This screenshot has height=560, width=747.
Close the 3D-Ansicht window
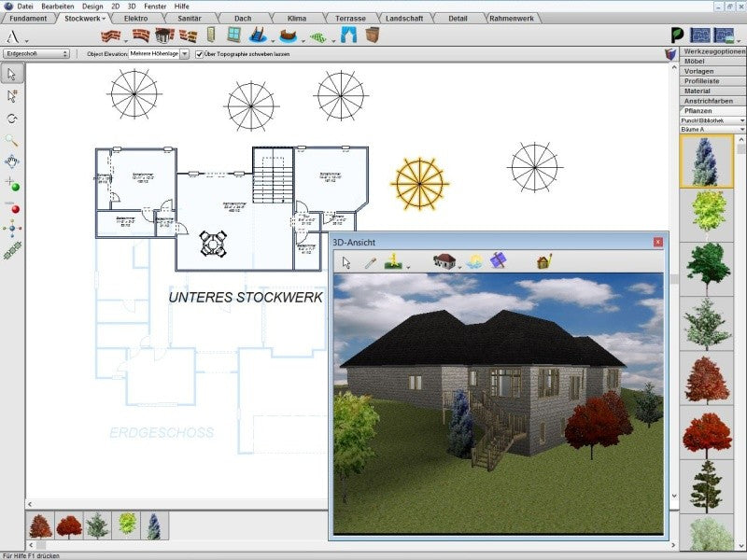click(658, 242)
